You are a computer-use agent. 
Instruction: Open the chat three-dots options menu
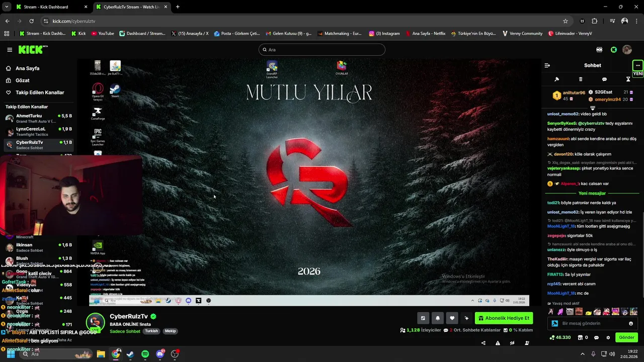click(637, 65)
